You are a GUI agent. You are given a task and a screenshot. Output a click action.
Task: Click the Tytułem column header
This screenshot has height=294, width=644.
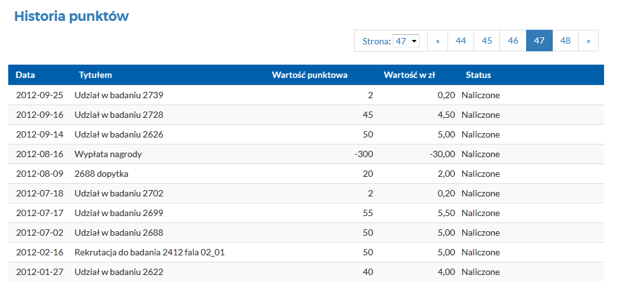(95, 75)
